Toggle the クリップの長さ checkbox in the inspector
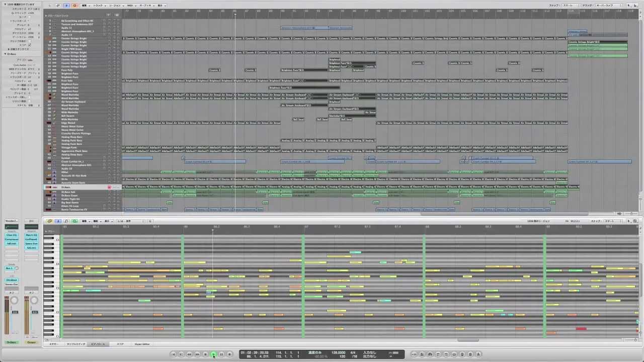The width and height of the screenshot is (644, 362). click(x=30, y=41)
